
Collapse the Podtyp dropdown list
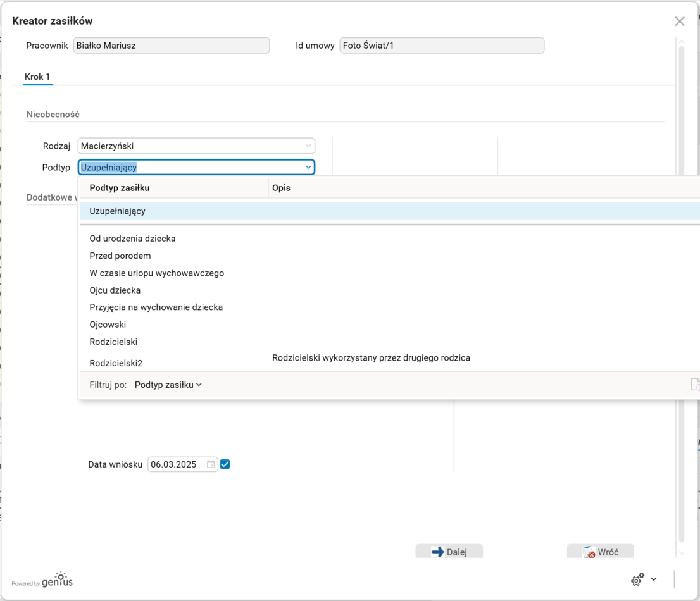[308, 168]
